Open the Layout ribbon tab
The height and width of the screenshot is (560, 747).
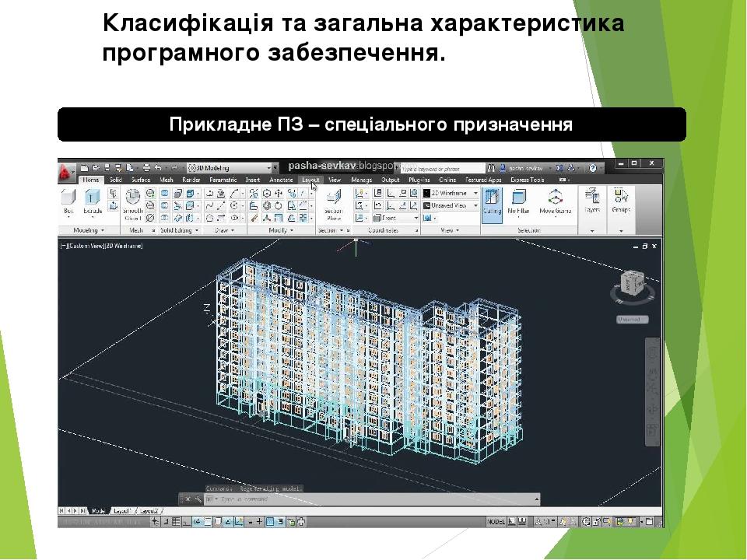click(x=310, y=180)
